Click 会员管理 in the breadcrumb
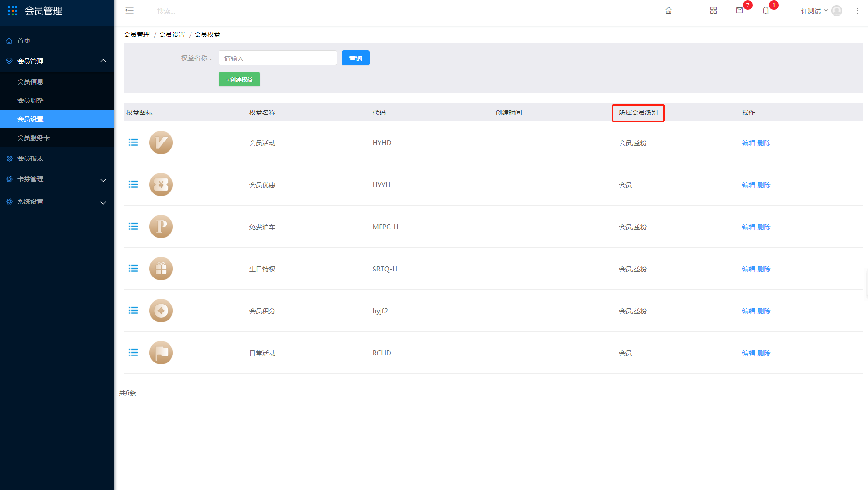Viewport: 868px width, 490px height. [x=137, y=35]
